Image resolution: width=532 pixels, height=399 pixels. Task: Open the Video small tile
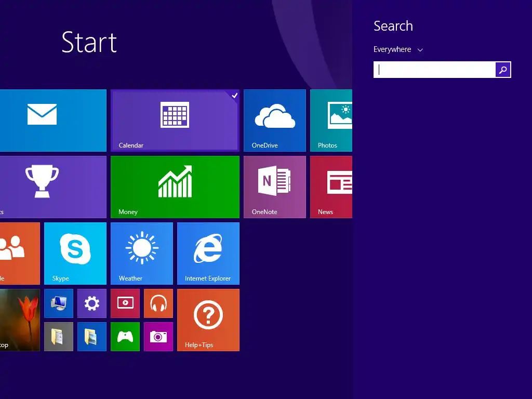pyautogui.click(x=125, y=303)
